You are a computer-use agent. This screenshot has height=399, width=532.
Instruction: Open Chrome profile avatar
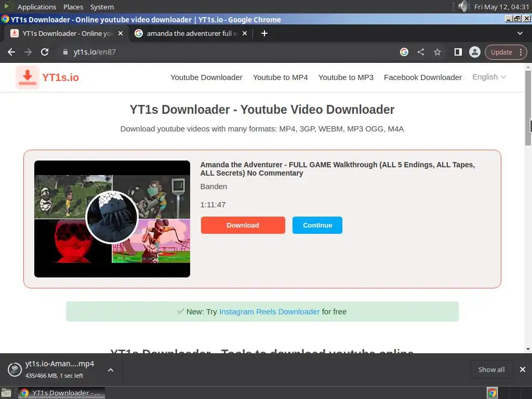pos(475,52)
